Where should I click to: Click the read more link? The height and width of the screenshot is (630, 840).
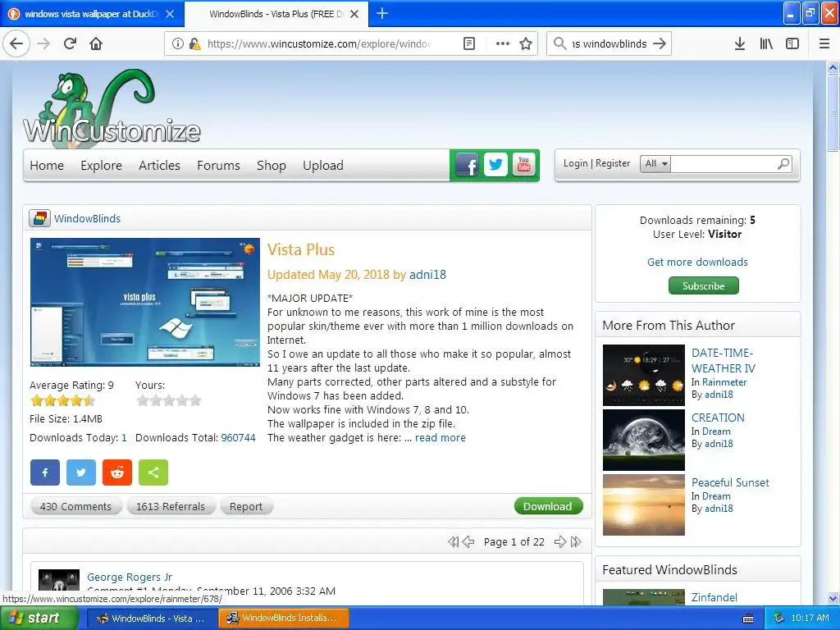point(441,438)
